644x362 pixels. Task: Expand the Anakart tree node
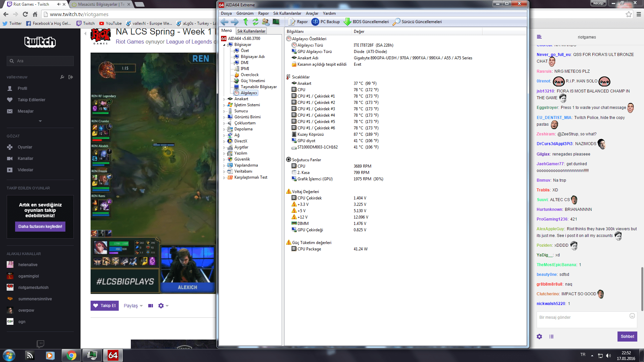[224, 99]
